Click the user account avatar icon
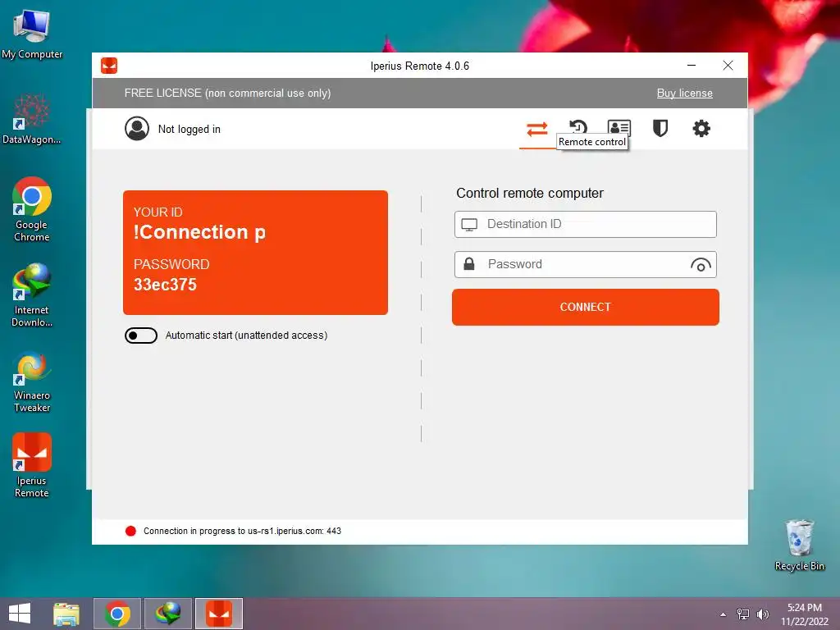 (x=137, y=129)
